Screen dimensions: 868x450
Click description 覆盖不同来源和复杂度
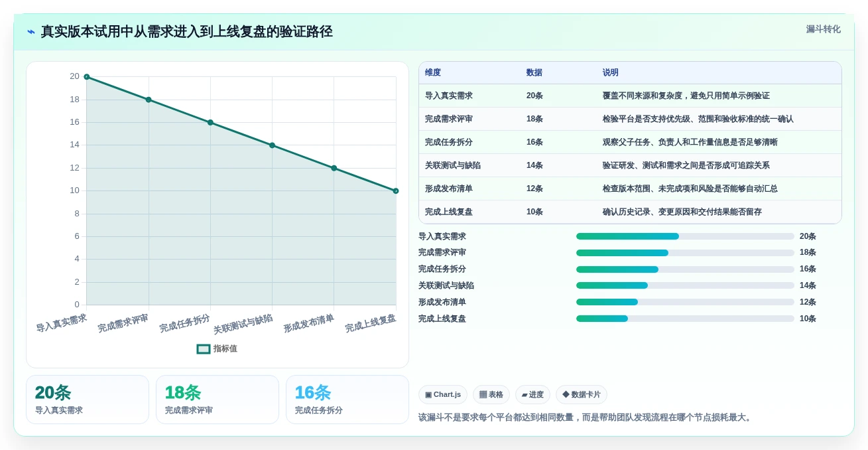click(686, 96)
